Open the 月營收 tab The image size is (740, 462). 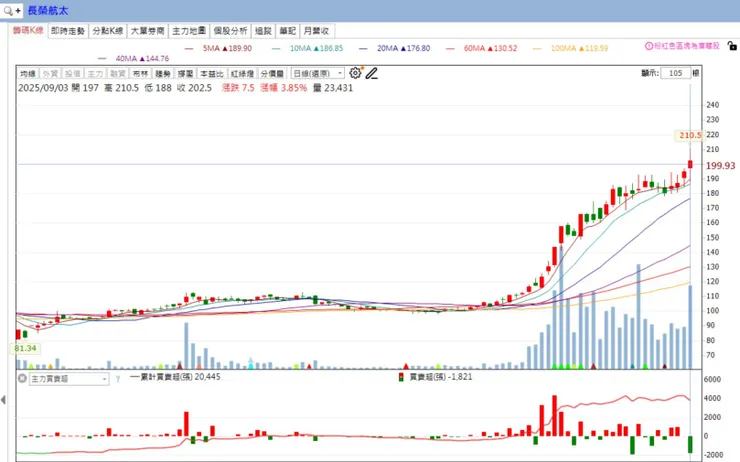pyautogui.click(x=317, y=31)
